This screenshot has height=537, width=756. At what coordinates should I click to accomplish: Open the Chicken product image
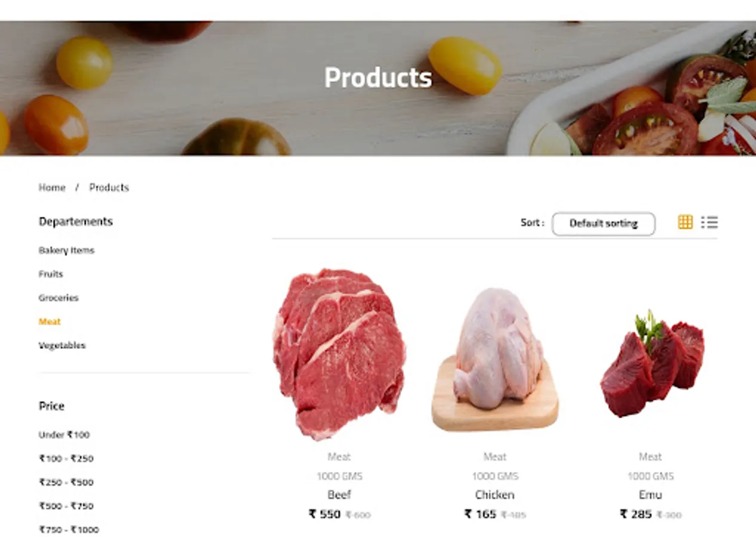495,359
